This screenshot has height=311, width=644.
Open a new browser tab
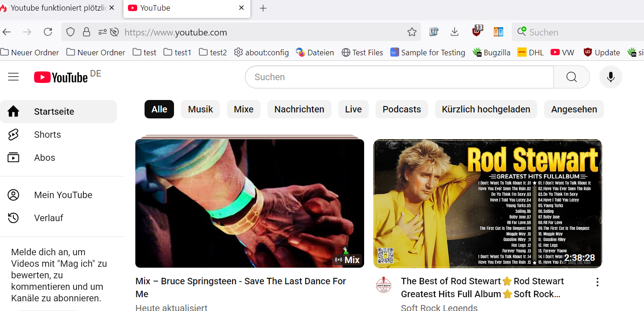[x=263, y=8]
